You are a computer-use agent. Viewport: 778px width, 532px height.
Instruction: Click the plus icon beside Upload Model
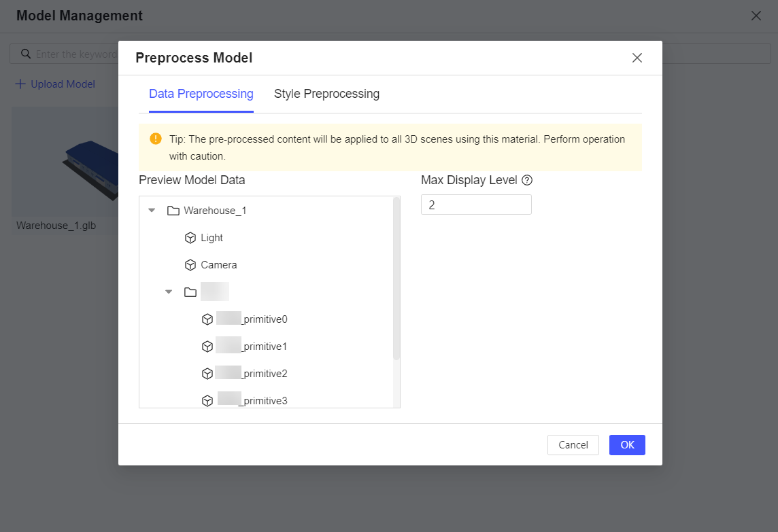pyautogui.click(x=20, y=84)
